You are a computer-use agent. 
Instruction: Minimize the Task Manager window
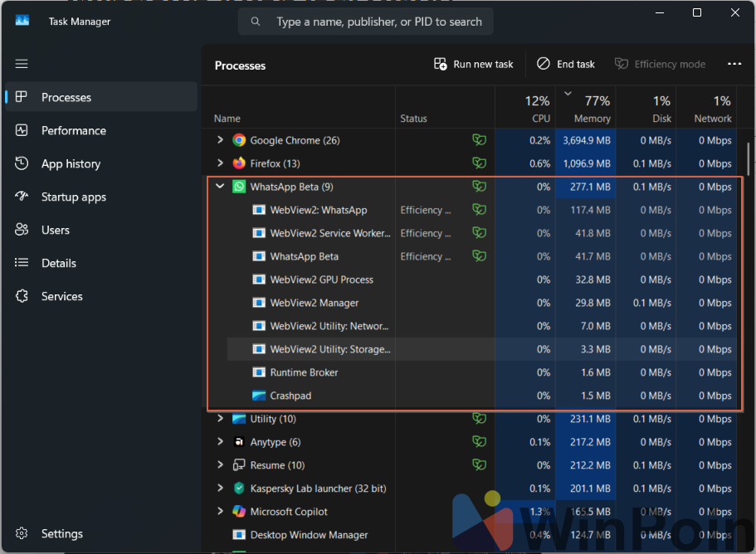pos(660,12)
